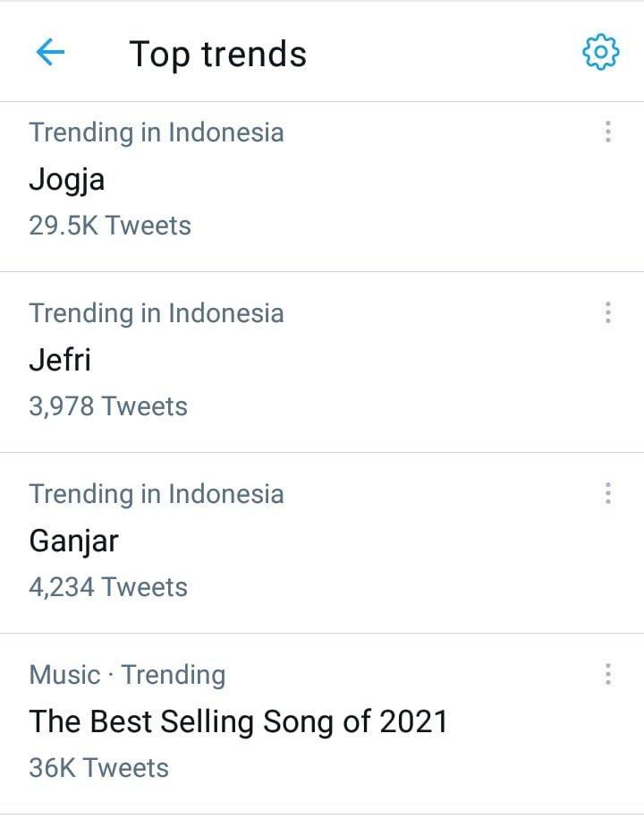Open more options for Ganjar trend
This screenshot has height=819, width=644.
[x=608, y=493]
